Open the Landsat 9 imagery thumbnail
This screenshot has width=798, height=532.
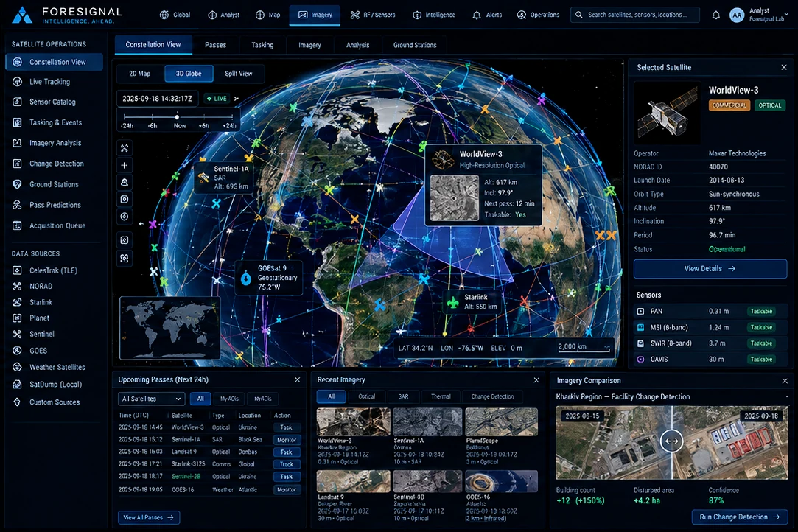tap(353, 481)
